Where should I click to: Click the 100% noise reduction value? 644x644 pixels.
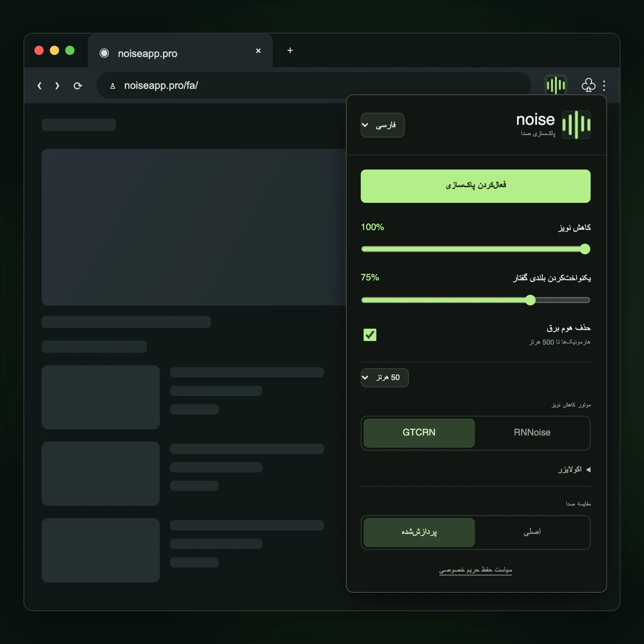point(372,227)
